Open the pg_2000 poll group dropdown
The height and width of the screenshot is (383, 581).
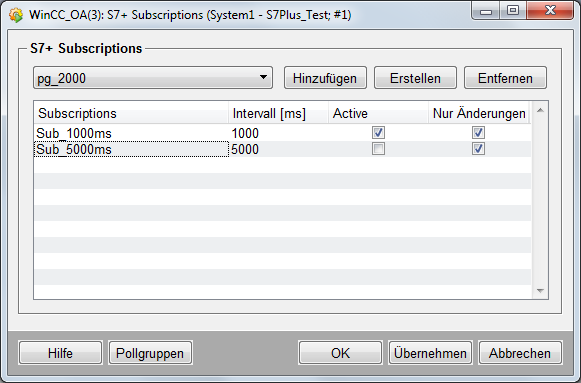coord(153,78)
